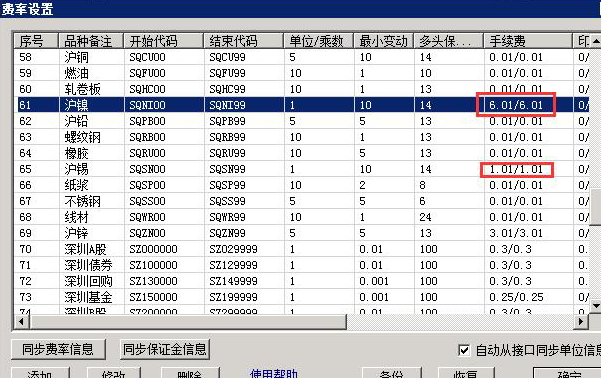Select the 沪铜 row name cell

[x=77, y=57]
